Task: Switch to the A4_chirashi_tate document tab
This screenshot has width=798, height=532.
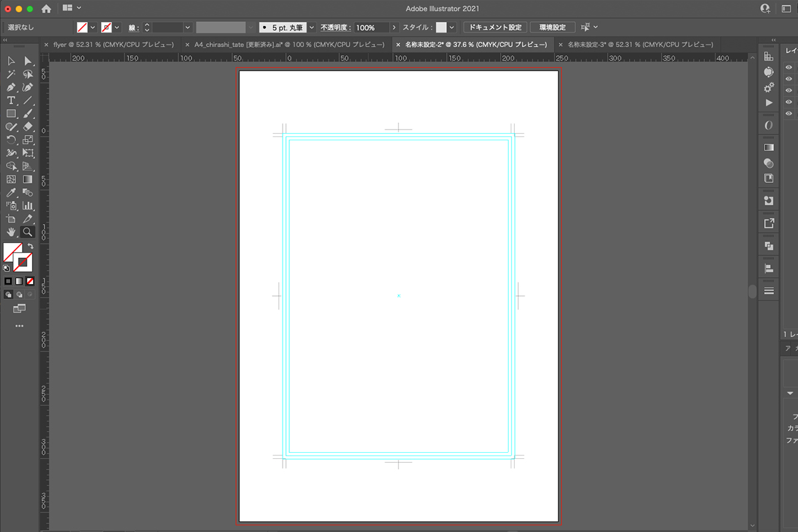Action: (x=289, y=45)
